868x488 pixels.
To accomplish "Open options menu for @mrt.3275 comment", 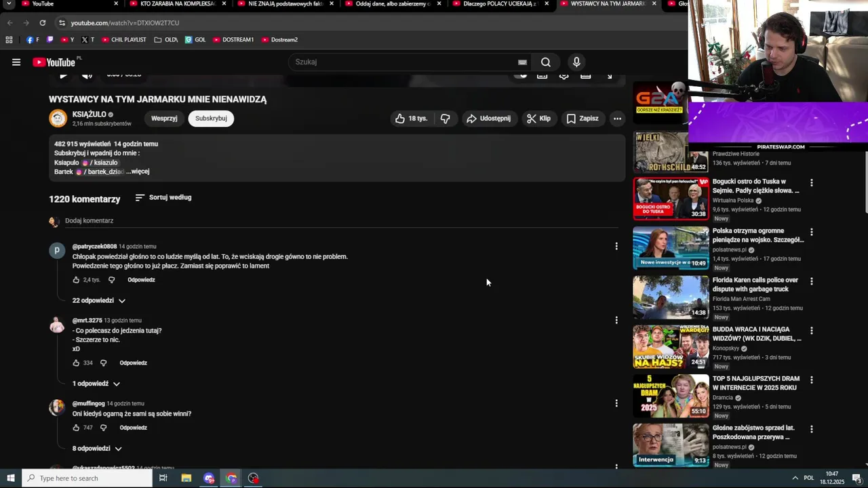I will coord(616,321).
